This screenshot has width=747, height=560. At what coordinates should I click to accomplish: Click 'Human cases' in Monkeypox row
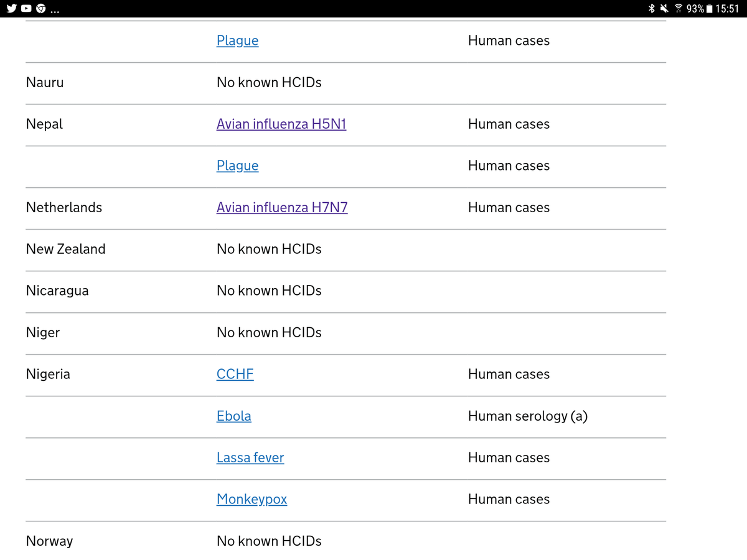tap(509, 499)
